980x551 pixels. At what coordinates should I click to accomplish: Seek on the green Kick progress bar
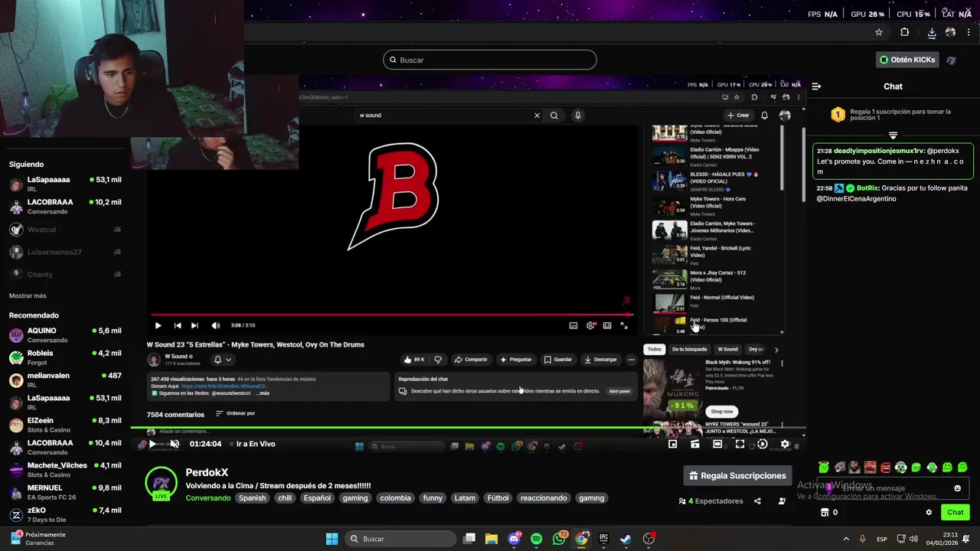click(x=468, y=428)
